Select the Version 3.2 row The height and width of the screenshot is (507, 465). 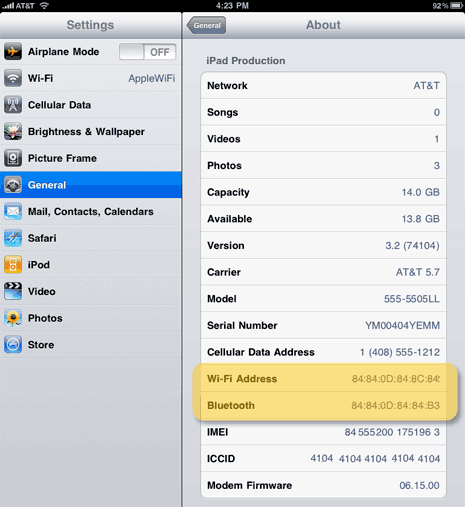pyautogui.click(x=323, y=245)
